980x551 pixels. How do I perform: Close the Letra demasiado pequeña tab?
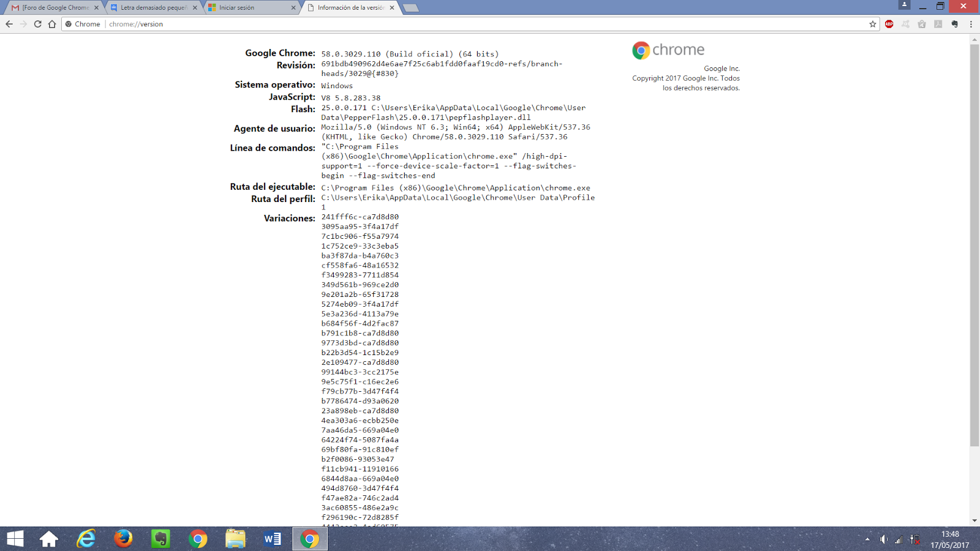click(x=195, y=8)
